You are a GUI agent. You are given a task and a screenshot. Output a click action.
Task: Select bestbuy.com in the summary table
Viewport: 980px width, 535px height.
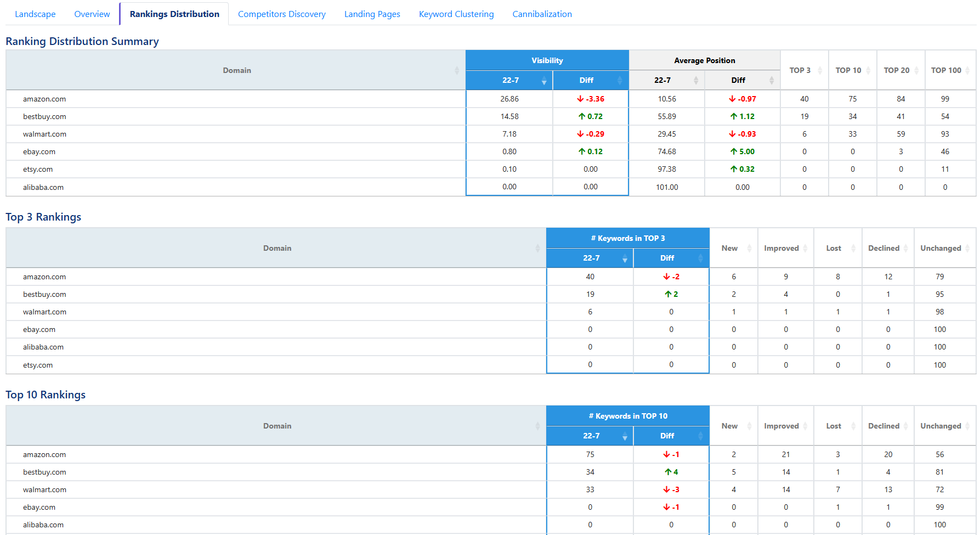tap(44, 117)
